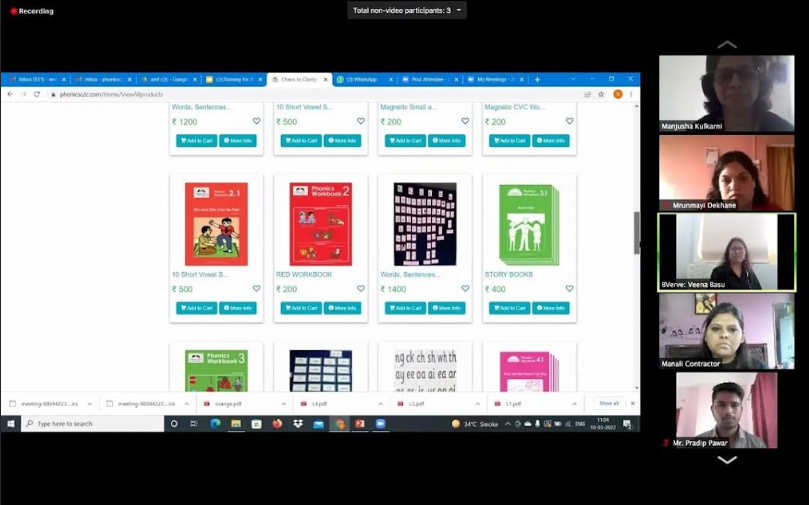Add RED WORKBOOK to cart
Viewport: 809px width, 505px height.
301,308
